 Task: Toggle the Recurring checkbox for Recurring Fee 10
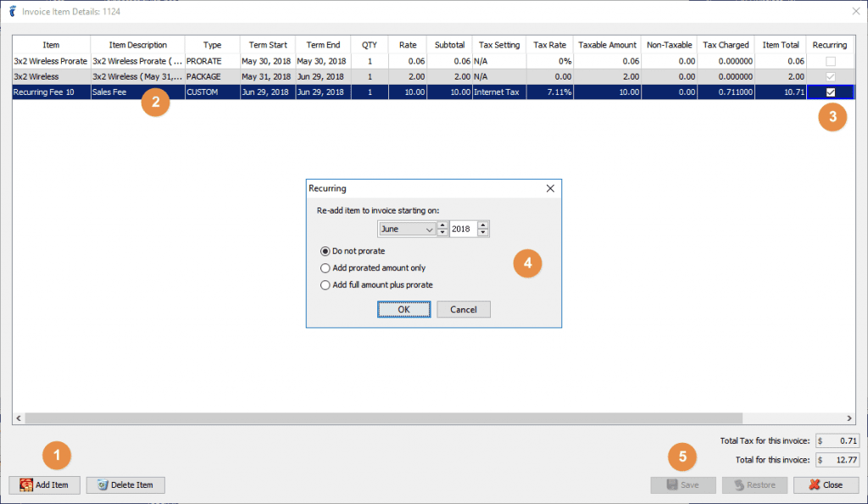point(830,91)
